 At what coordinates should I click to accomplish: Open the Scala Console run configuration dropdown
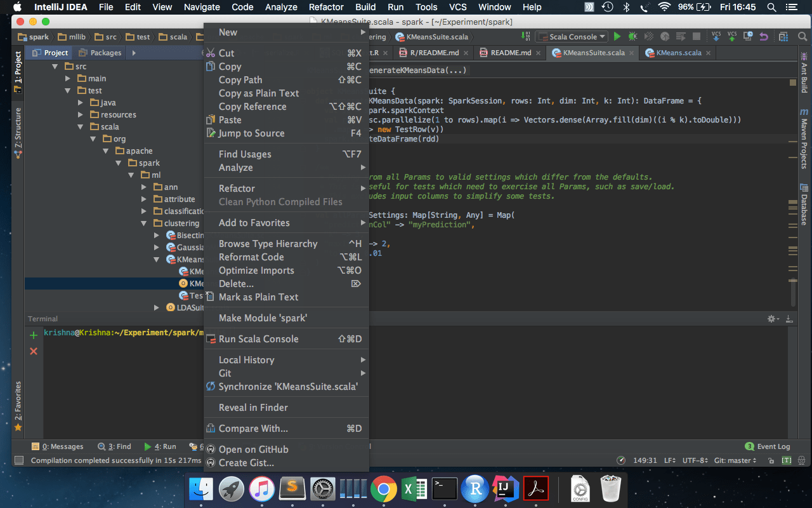pyautogui.click(x=571, y=36)
